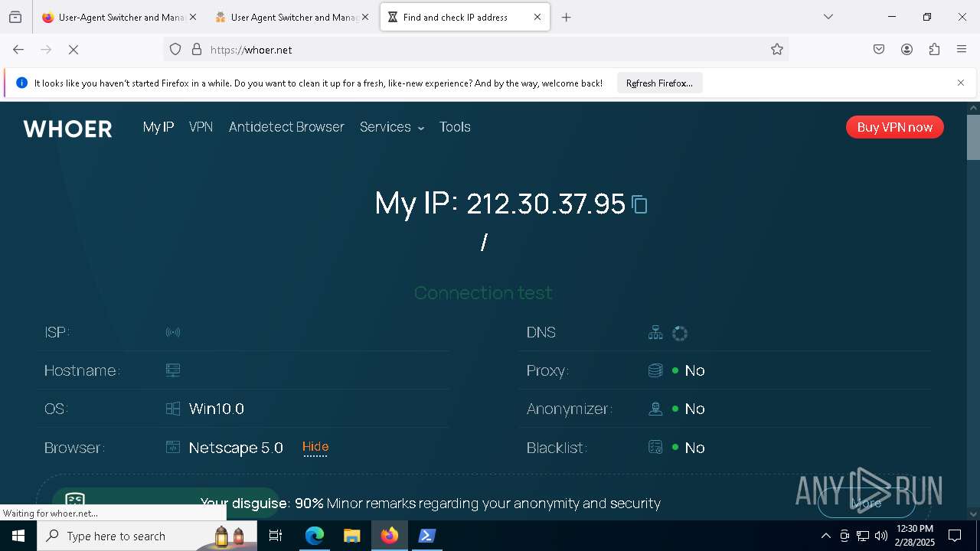
Task: Click the Blacklist icon
Action: click(x=655, y=447)
